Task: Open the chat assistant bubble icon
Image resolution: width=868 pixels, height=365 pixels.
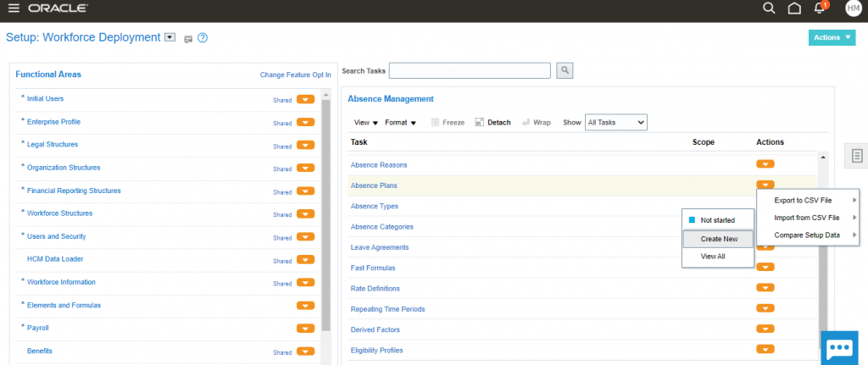Action: click(839, 348)
